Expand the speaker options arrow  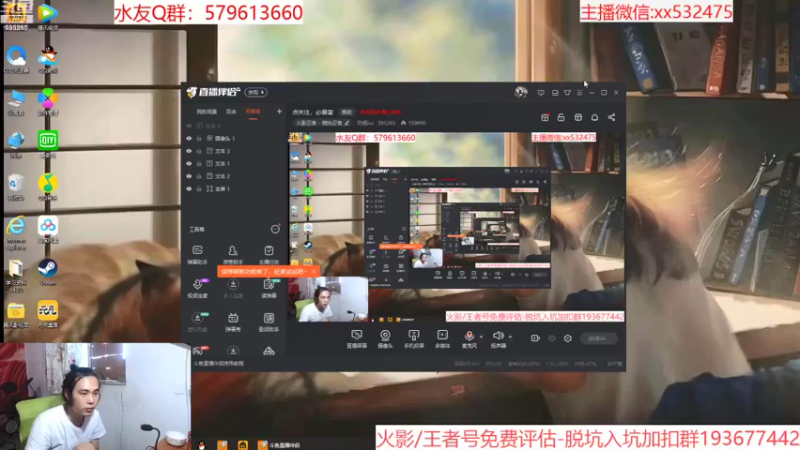(x=510, y=337)
